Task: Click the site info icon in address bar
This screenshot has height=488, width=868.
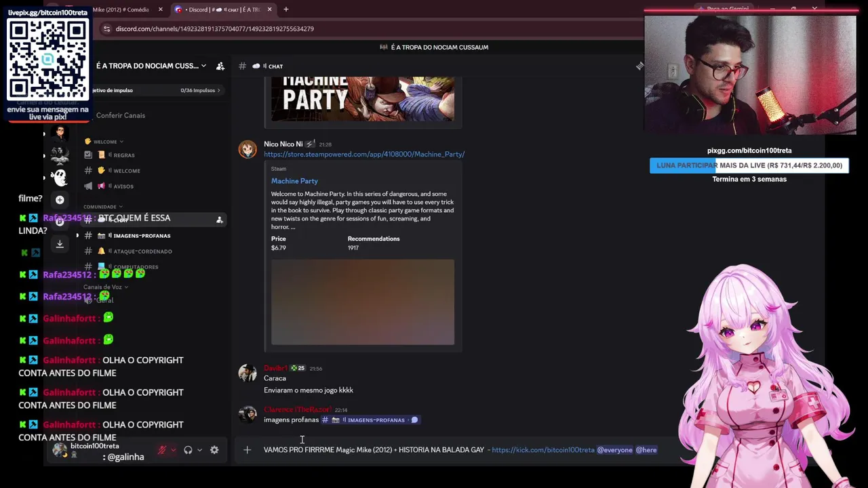Action: click(106, 28)
